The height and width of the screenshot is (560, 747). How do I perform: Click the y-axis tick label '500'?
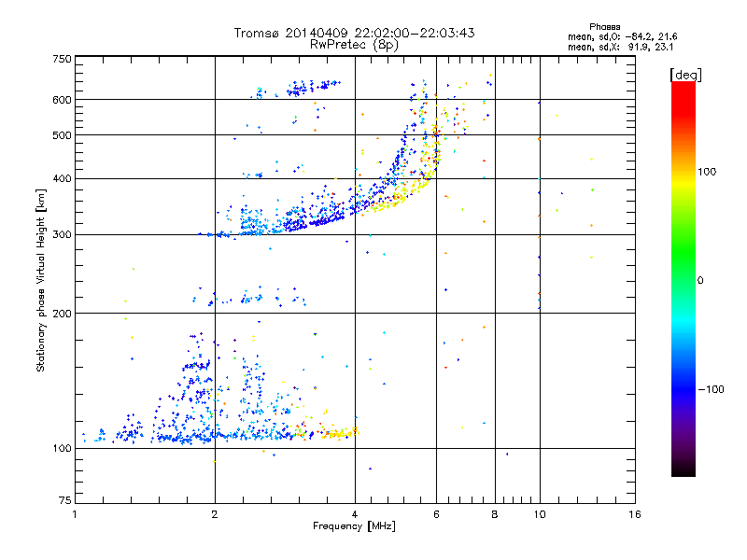(x=62, y=135)
